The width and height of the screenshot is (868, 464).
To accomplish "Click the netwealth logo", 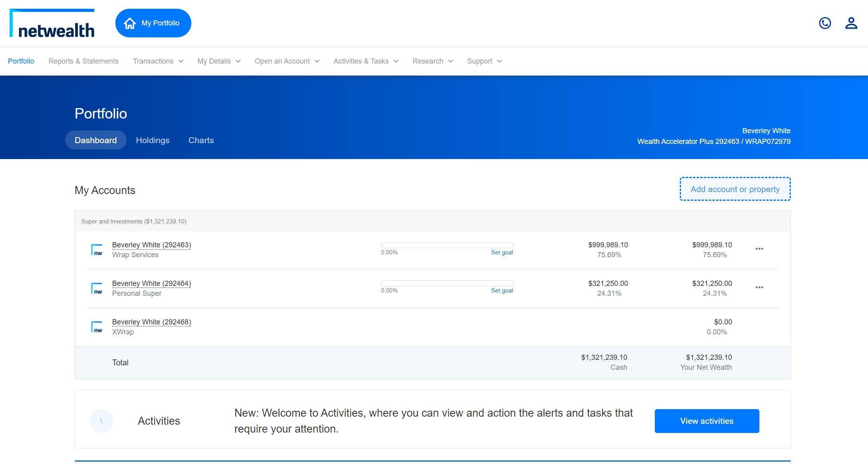I will (x=52, y=23).
